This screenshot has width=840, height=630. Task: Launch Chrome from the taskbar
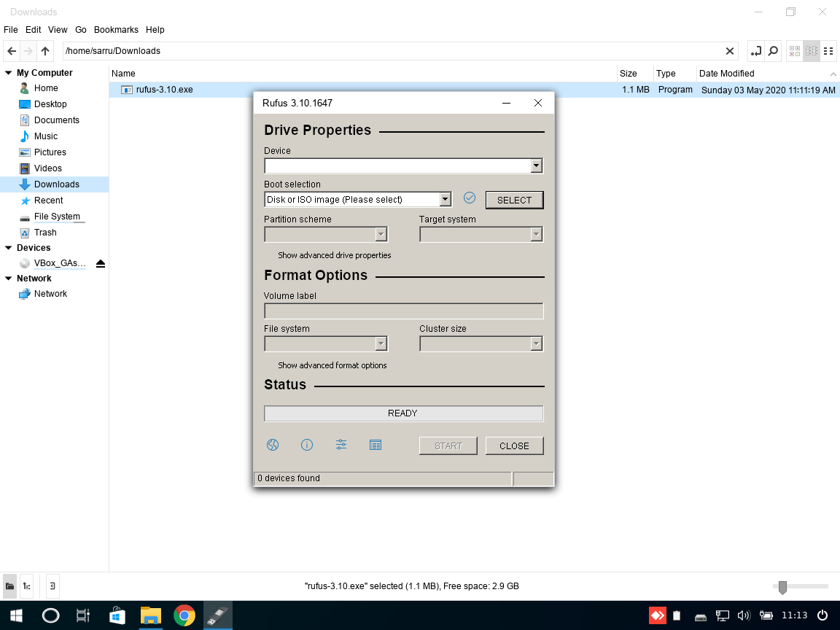click(184, 615)
